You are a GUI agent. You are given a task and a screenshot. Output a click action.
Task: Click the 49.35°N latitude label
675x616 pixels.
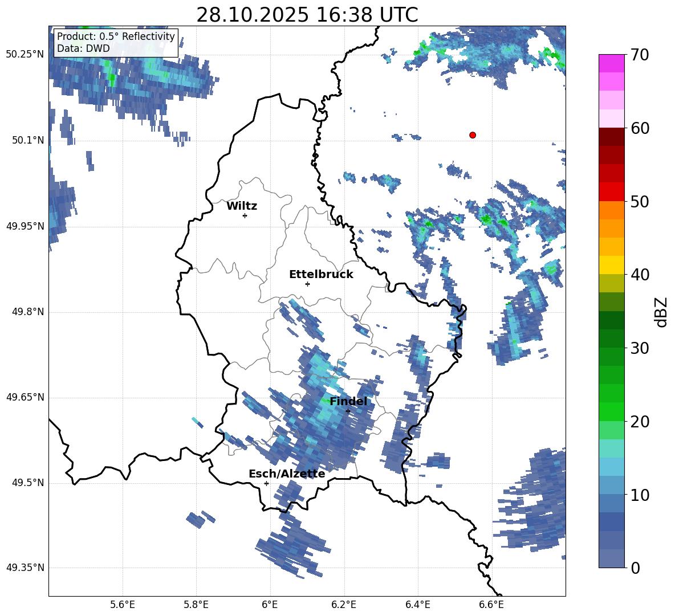pos(25,568)
